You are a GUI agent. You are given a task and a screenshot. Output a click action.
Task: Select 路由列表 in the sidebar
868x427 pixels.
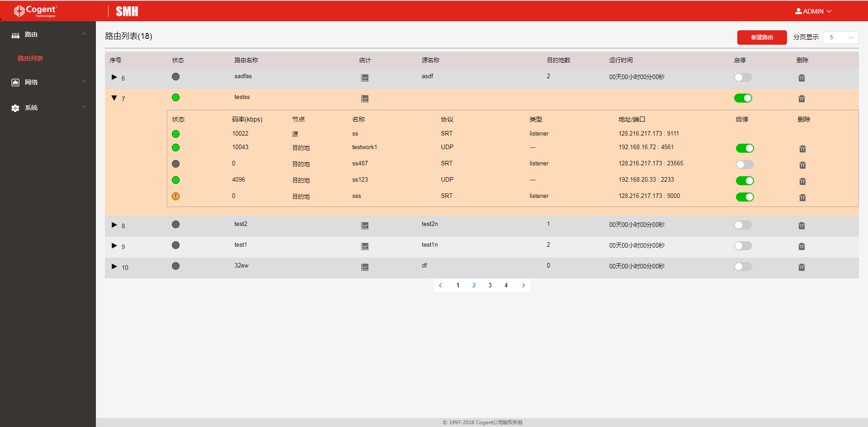tap(30, 58)
